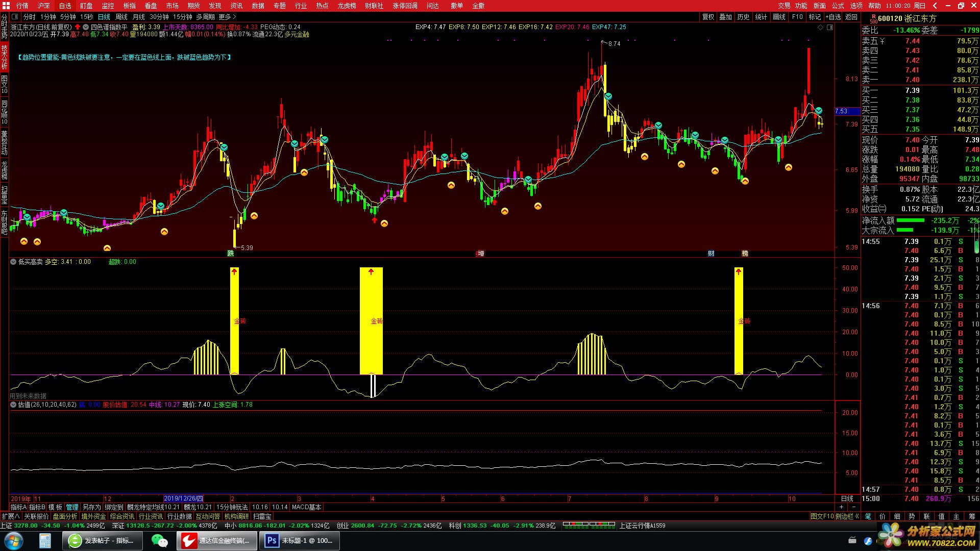Click the back chevron in title bar
The height and width of the screenshot is (551, 980).
[935, 6]
